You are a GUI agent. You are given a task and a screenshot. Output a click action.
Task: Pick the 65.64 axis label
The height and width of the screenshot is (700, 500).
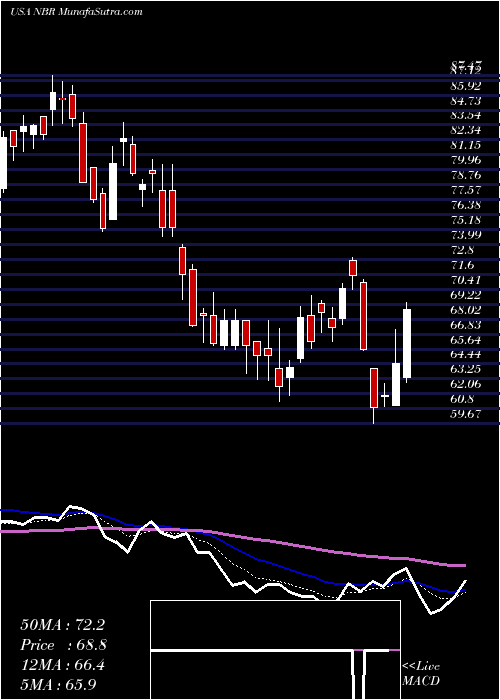coord(466,339)
